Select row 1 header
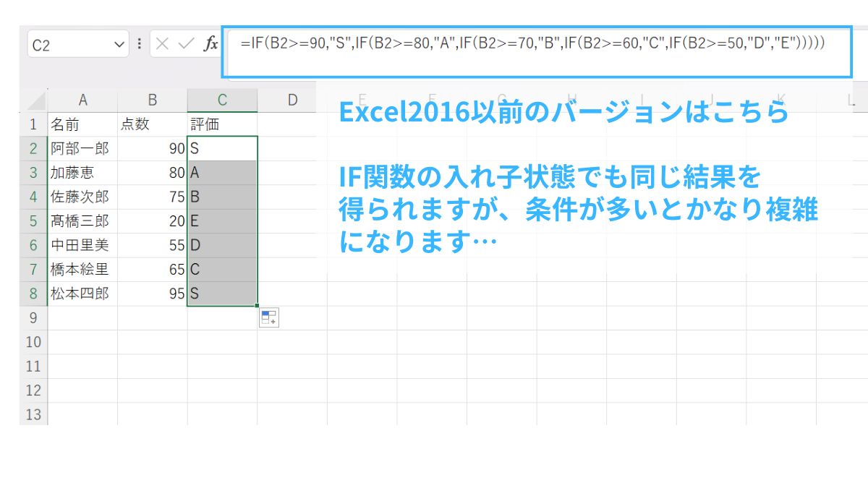The height and width of the screenshot is (488, 868). pos(33,124)
